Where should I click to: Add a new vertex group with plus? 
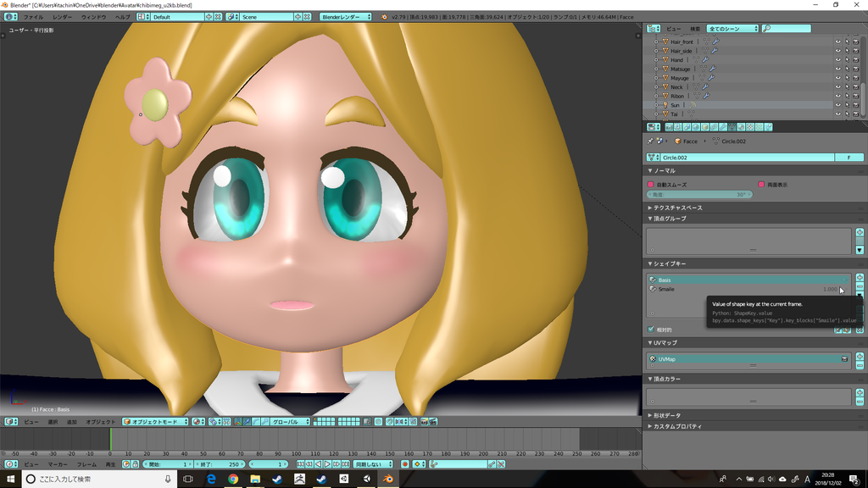(x=860, y=232)
